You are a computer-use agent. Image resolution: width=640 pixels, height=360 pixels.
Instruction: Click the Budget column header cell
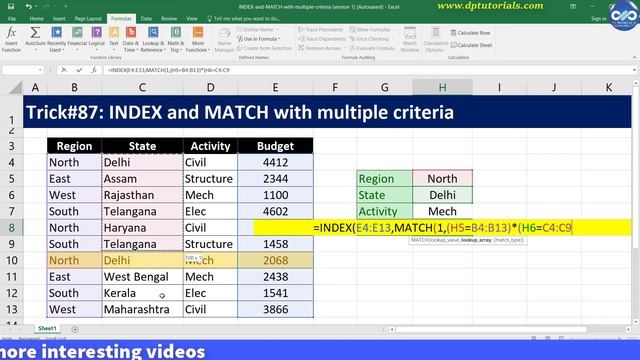tap(276, 146)
